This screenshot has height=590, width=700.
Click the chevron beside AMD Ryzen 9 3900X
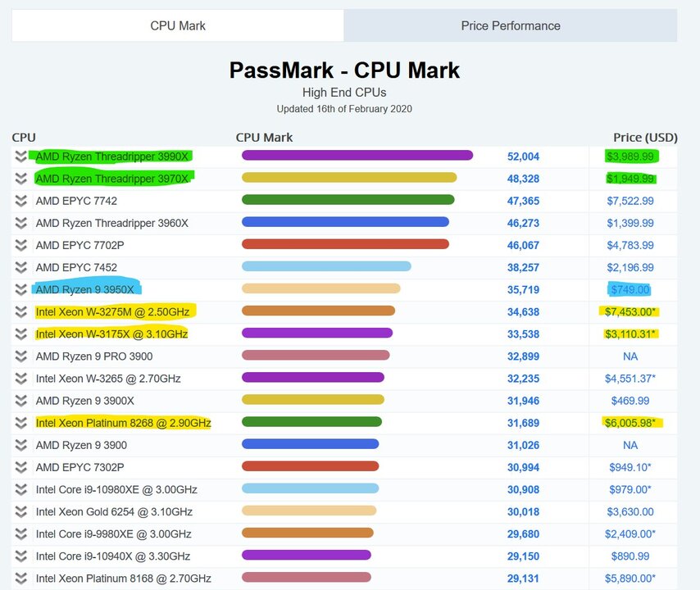tap(20, 401)
